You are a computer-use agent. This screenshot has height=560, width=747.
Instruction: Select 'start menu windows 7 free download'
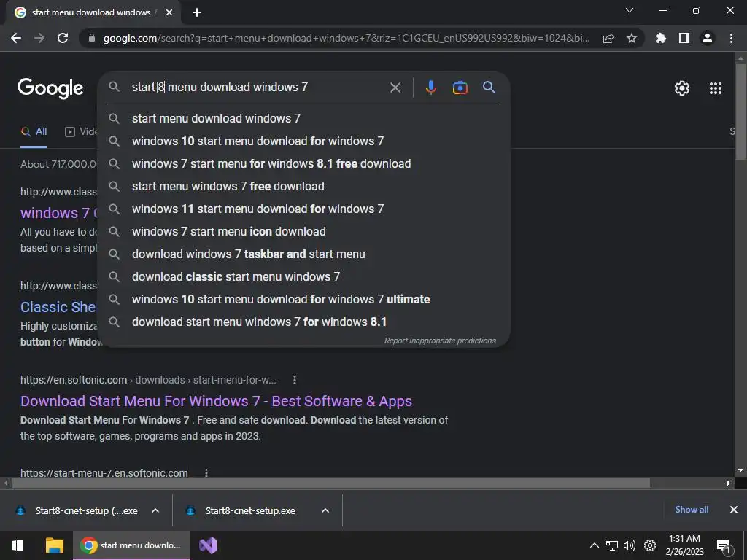pos(304,186)
